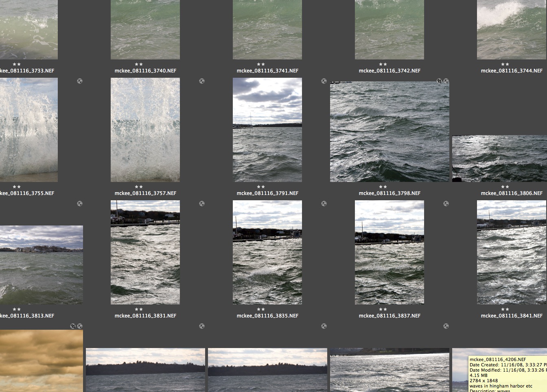This screenshot has width=547, height=392.
Task: Click the two-star rating of mckee_081116_3757.NEF
Action: (139, 187)
